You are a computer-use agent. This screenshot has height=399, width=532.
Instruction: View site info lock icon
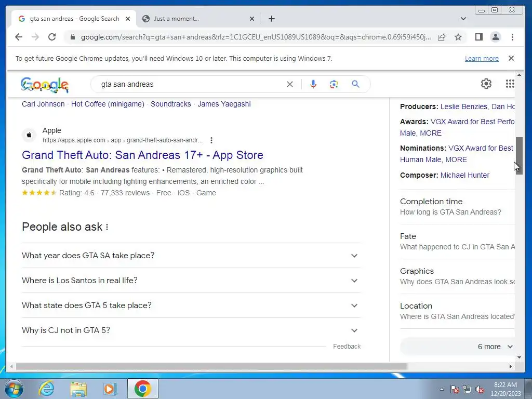pyautogui.click(x=72, y=37)
